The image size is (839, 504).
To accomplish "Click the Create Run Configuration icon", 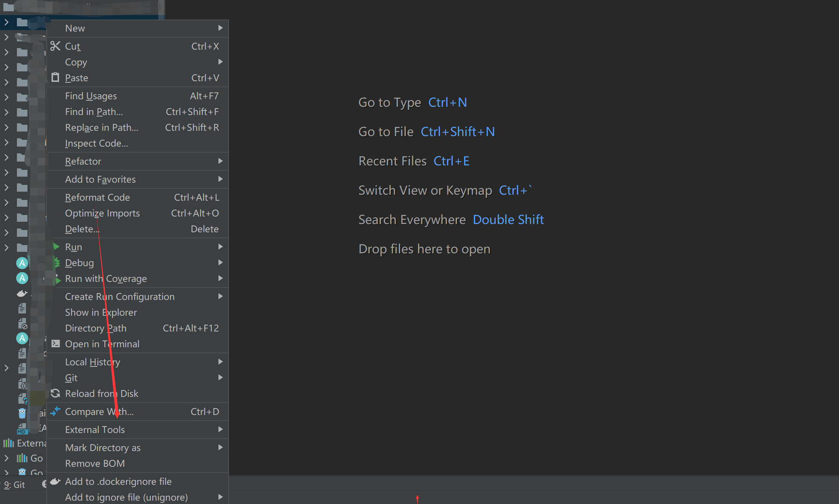I will (119, 297).
